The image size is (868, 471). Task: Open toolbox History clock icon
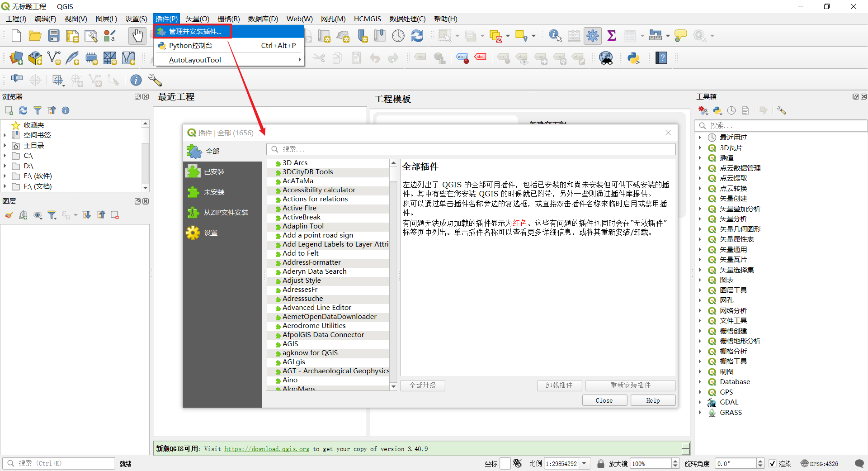(731, 110)
